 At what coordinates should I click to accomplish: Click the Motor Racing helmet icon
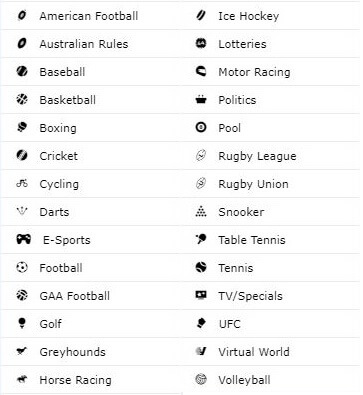pyautogui.click(x=201, y=71)
